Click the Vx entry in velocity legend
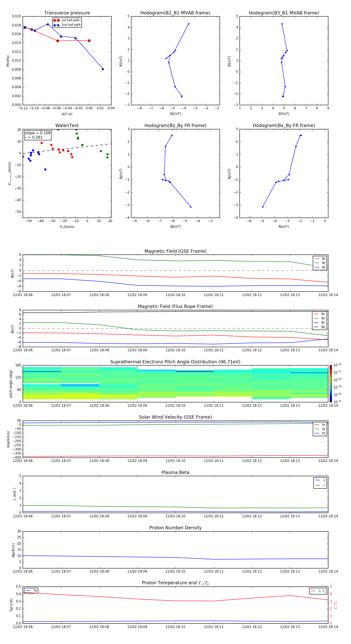The width and height of the screenshot is (351, 644). (x=320, y=425)
